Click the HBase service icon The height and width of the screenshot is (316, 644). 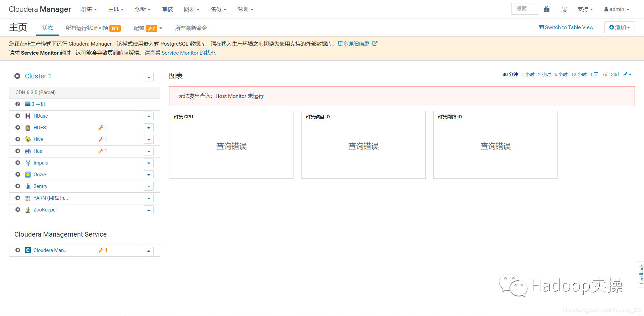(28, 116)
